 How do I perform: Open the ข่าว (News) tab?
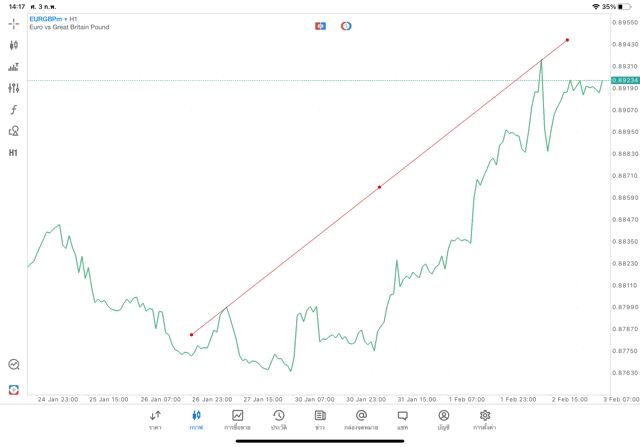320,419
